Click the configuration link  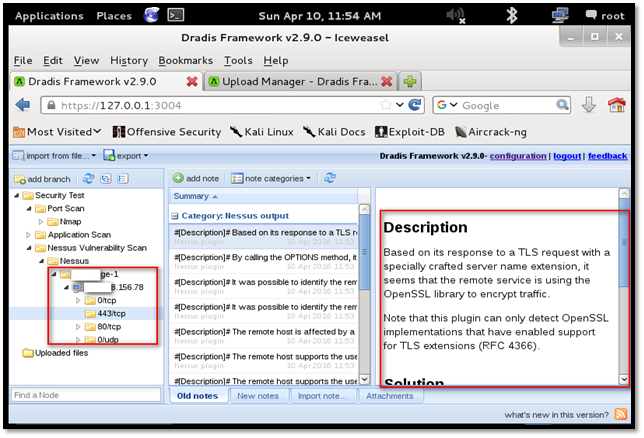click(518, 156)
